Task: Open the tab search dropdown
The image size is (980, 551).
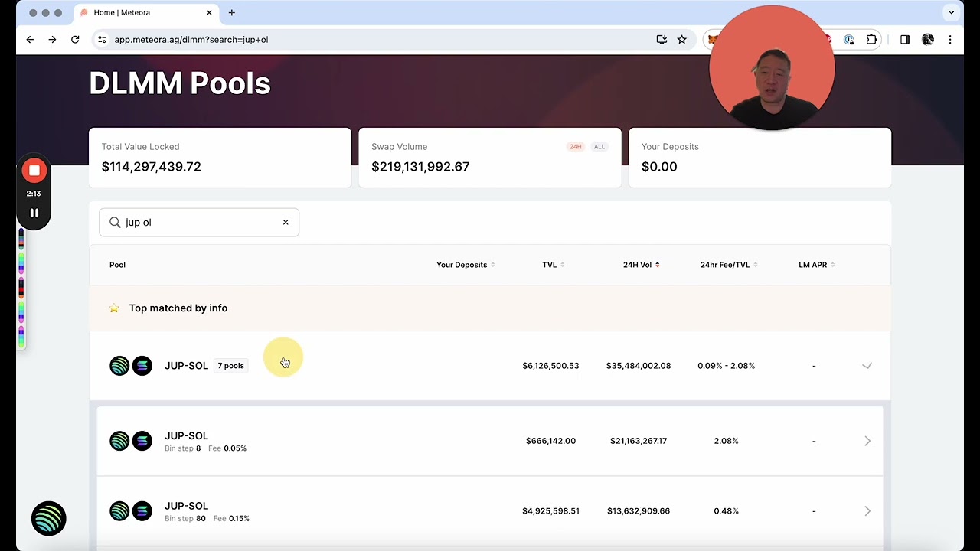Action: click(951, 12)
